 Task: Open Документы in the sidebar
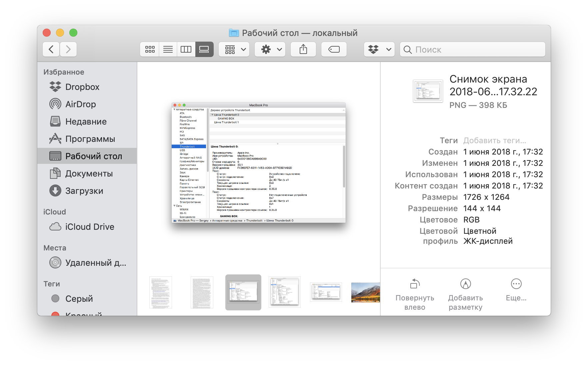(87, 174)
